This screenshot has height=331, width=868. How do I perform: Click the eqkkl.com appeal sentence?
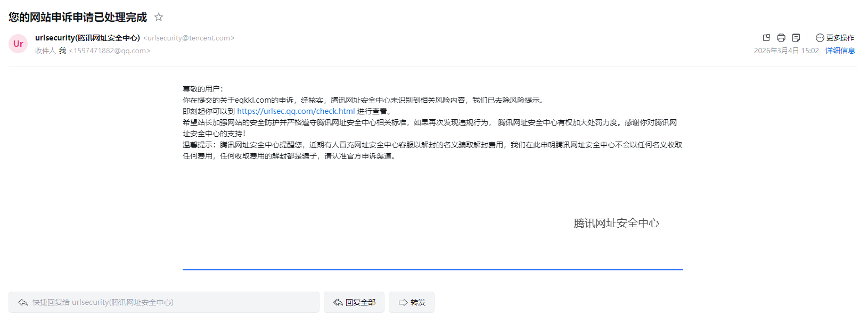click(364, 100)
